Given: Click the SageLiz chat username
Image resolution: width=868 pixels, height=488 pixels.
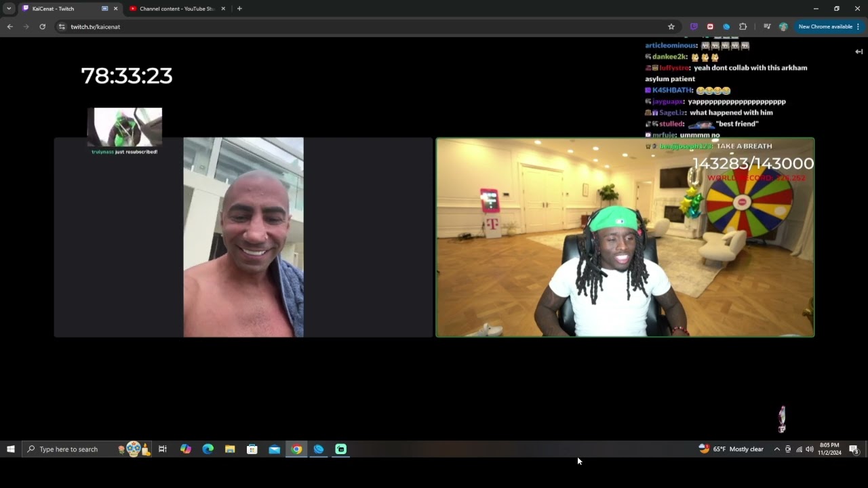Looking at the screenshot, I should [x=672, y=113].
